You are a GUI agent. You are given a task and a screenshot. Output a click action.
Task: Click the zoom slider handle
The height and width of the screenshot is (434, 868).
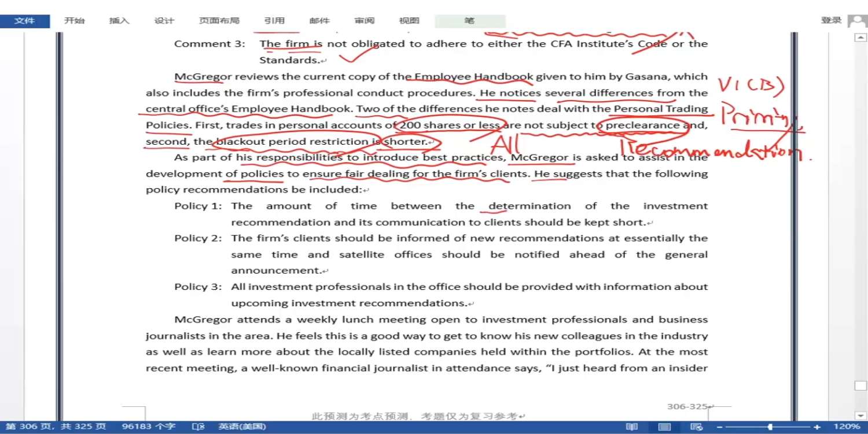[x=770, y=427]
